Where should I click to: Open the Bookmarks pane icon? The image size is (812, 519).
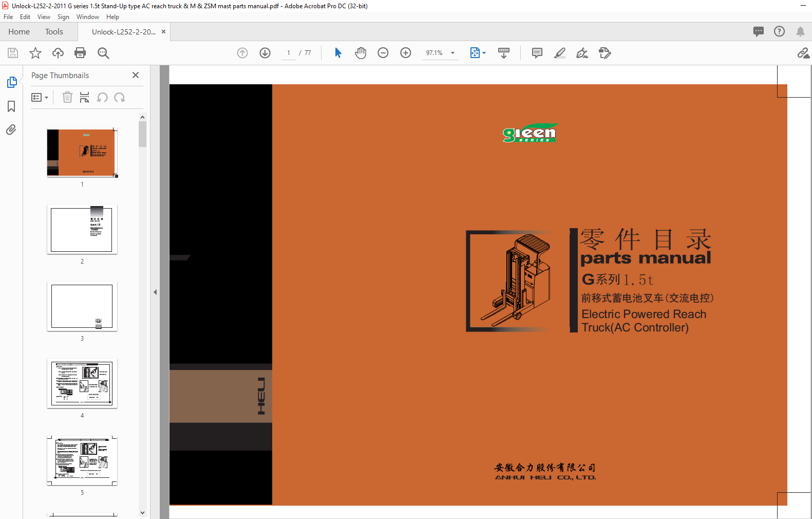[x=11, y=106]
